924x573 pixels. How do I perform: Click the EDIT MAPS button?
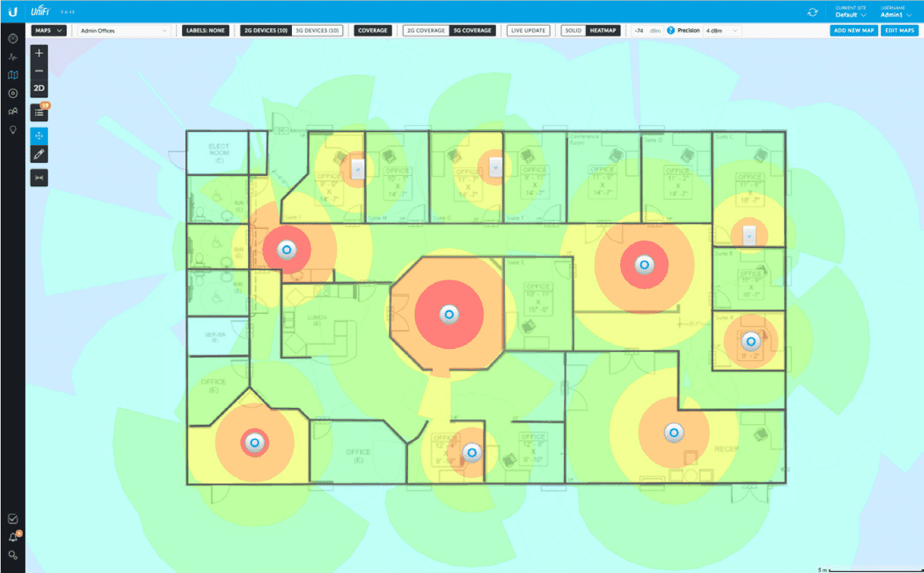(x=900, y=31)
